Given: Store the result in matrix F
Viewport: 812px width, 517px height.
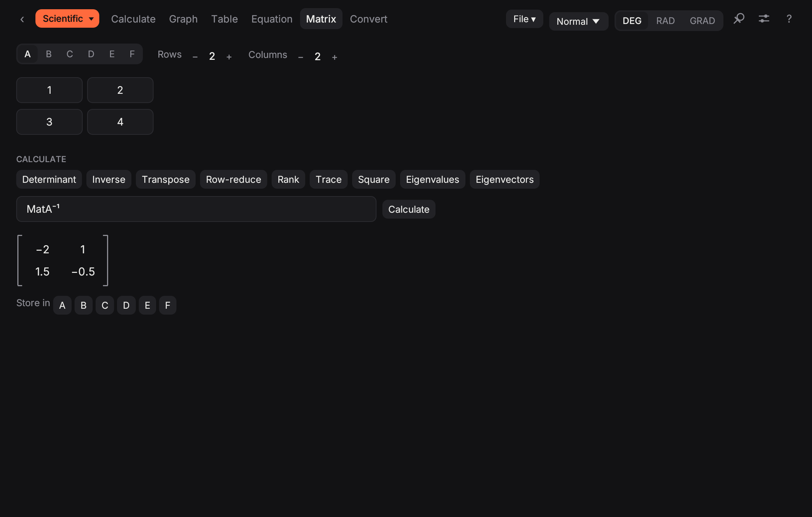Looking at the screenshot, I should (168, 305).
